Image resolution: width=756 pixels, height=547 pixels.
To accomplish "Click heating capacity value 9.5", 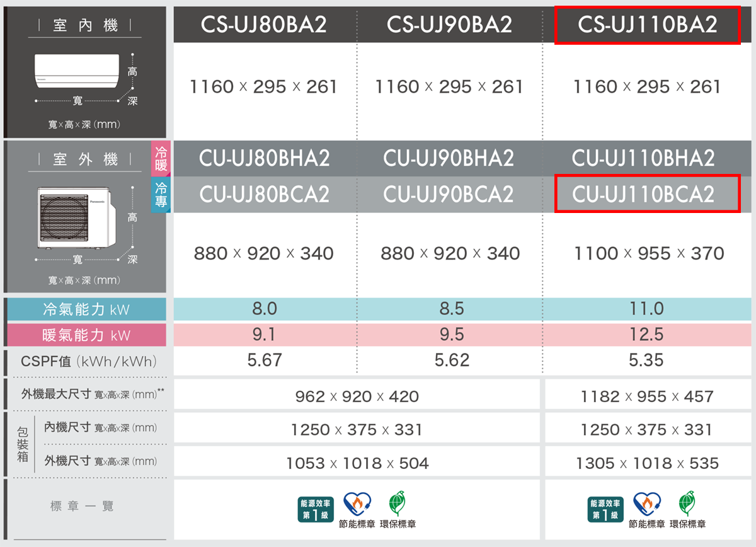I will click(x=452, y=335).
